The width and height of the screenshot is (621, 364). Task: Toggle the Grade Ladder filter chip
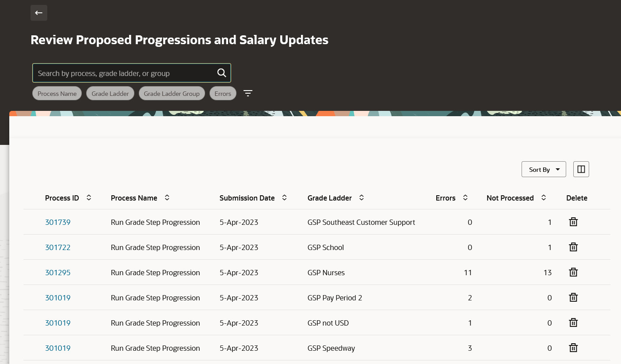tap(110, 94)
